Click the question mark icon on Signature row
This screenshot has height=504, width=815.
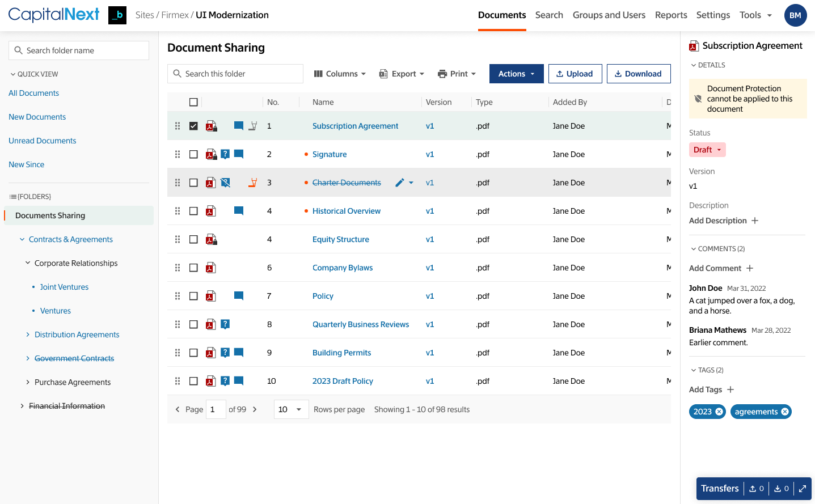tap(225, 154)
